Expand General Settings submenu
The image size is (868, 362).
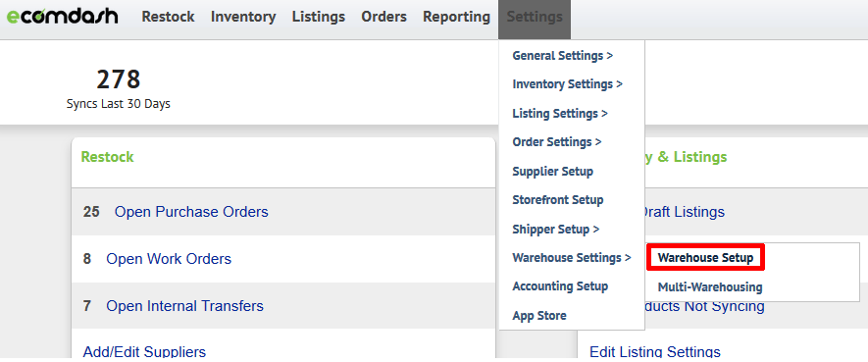562,56
